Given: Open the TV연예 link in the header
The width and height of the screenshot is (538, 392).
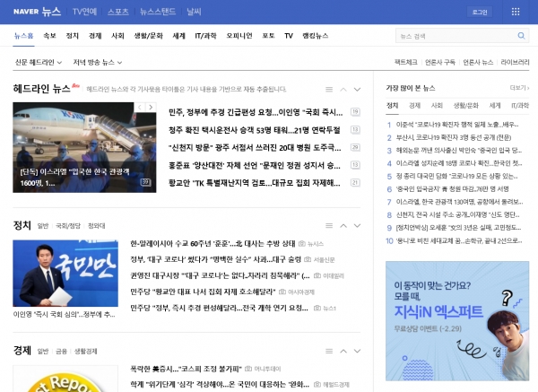Looking at the screenshot, I should pos(85,12).
